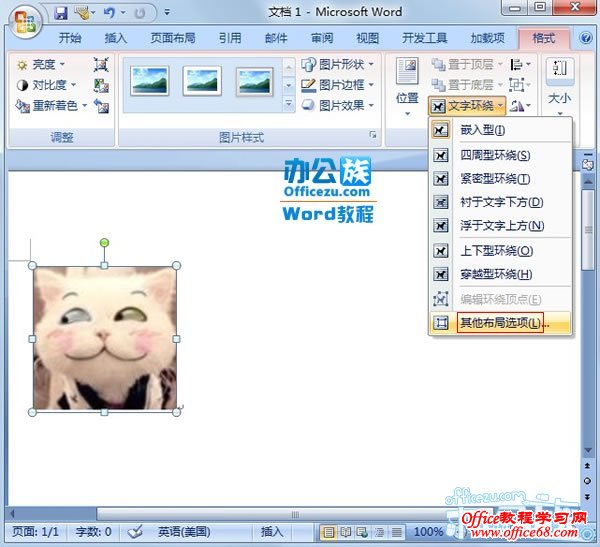The image size is (600, 547).
Task: Switch to Outline view
Action: click(x=379, y=532)
